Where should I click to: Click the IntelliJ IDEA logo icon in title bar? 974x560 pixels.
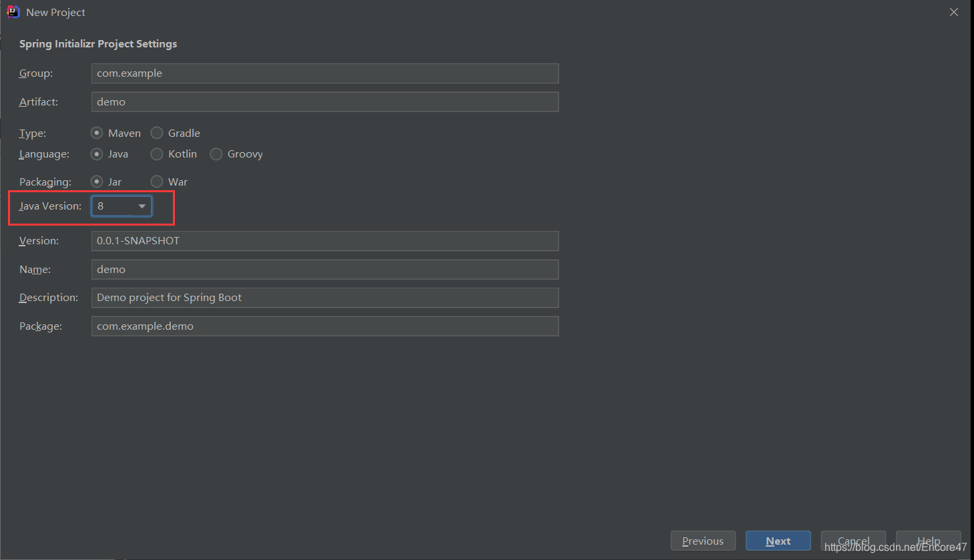(x=13, y=12)
